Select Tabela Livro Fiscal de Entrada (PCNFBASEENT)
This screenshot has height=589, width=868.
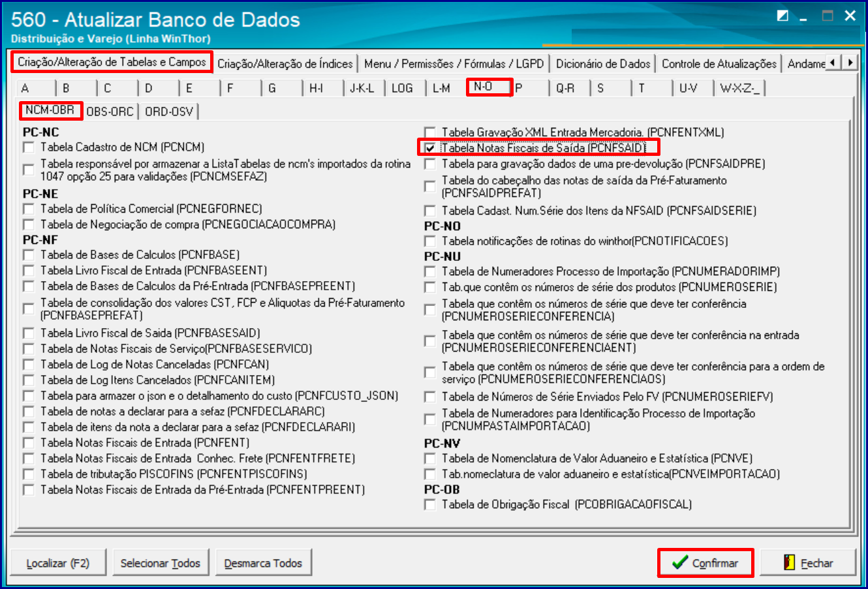tap(29, 271)
